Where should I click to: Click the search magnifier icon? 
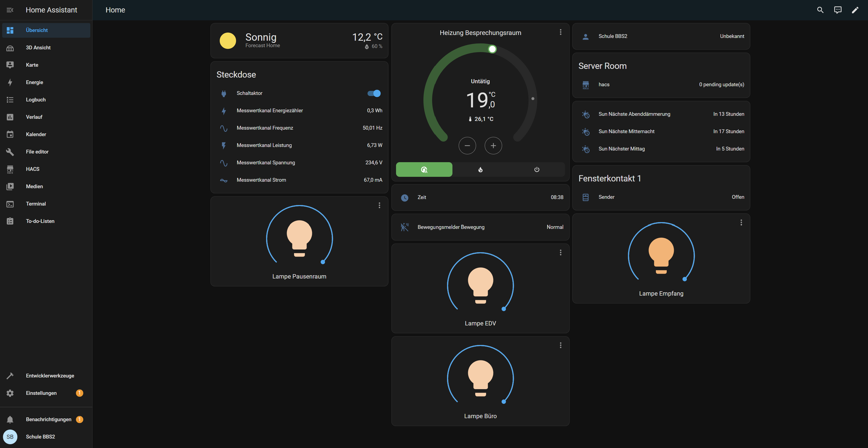point(820,10)
